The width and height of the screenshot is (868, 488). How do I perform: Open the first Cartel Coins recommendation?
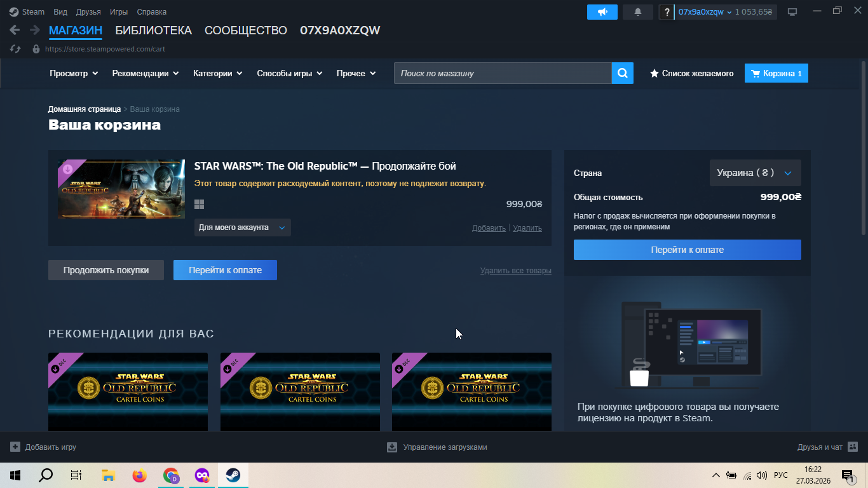(128, 391)
